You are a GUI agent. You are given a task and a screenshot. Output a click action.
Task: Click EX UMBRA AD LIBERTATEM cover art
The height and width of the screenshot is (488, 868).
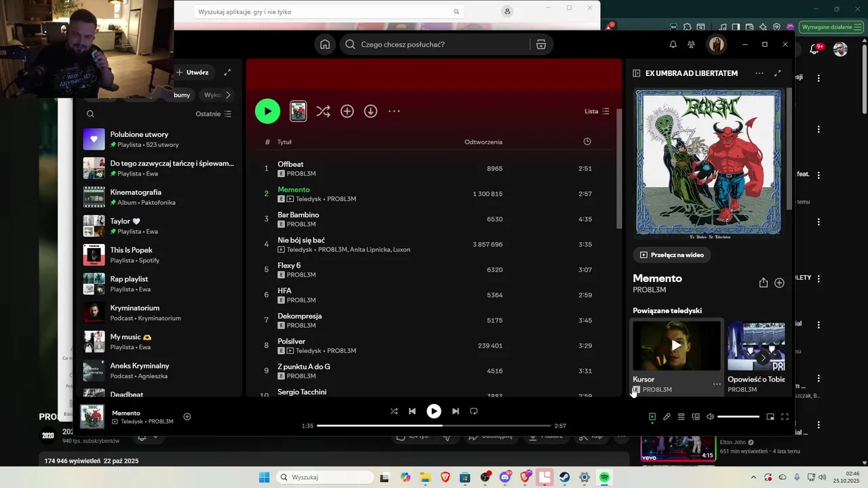click(x=709, y=163)
